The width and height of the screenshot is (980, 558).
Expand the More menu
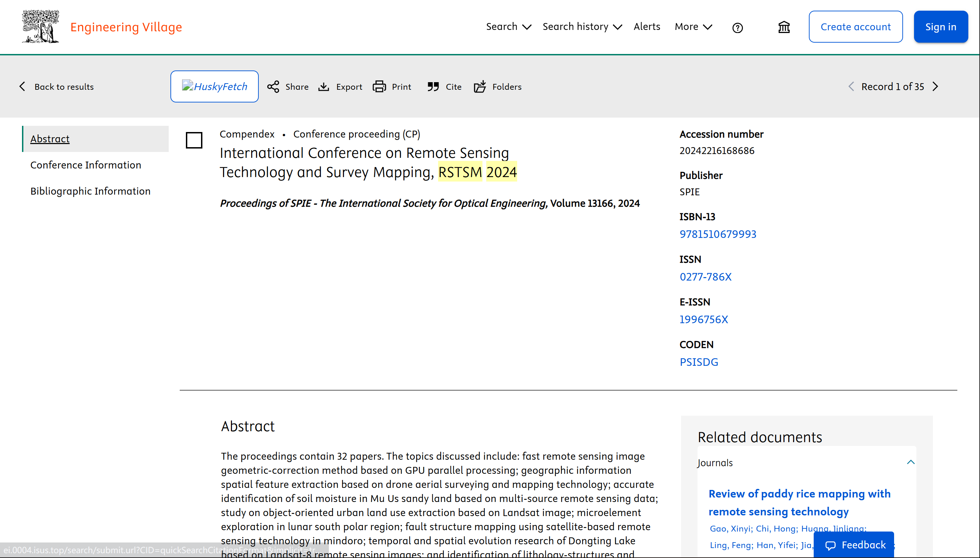(x=693, y=26)
